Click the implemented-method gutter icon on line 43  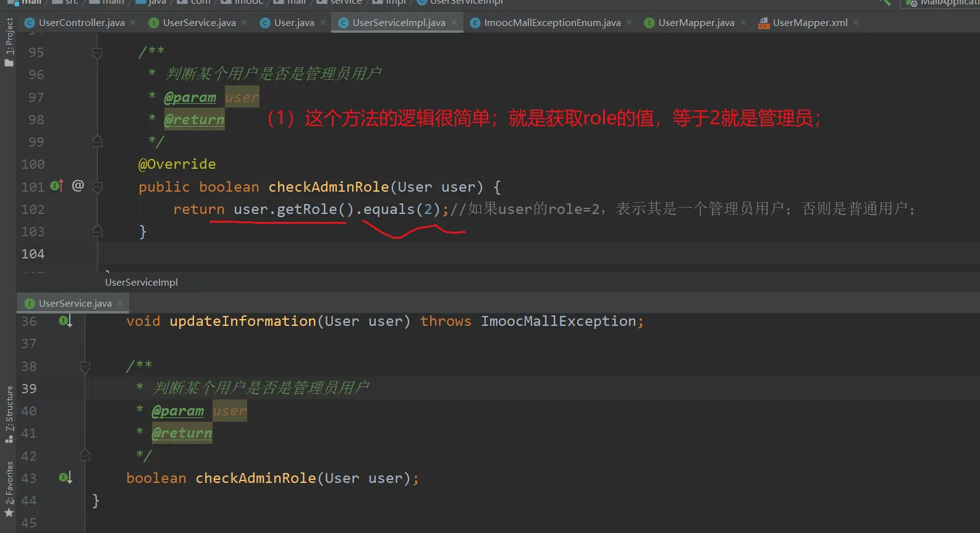click(65, 477)
